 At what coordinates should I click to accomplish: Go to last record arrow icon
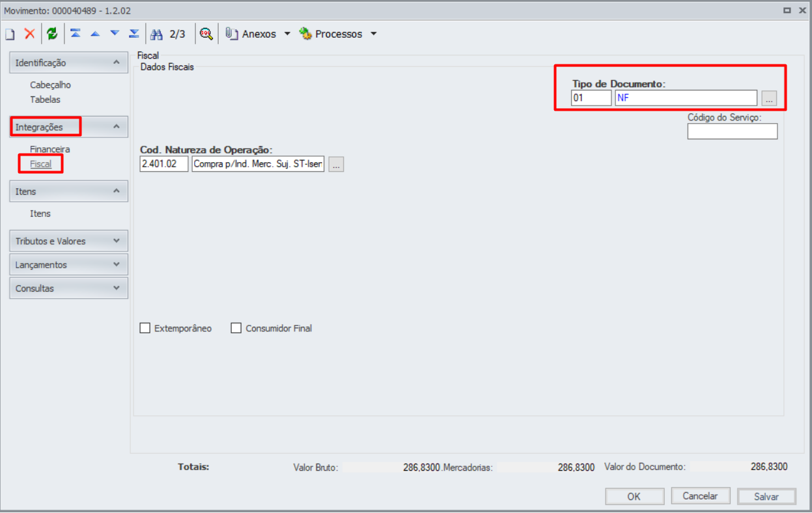133,33
